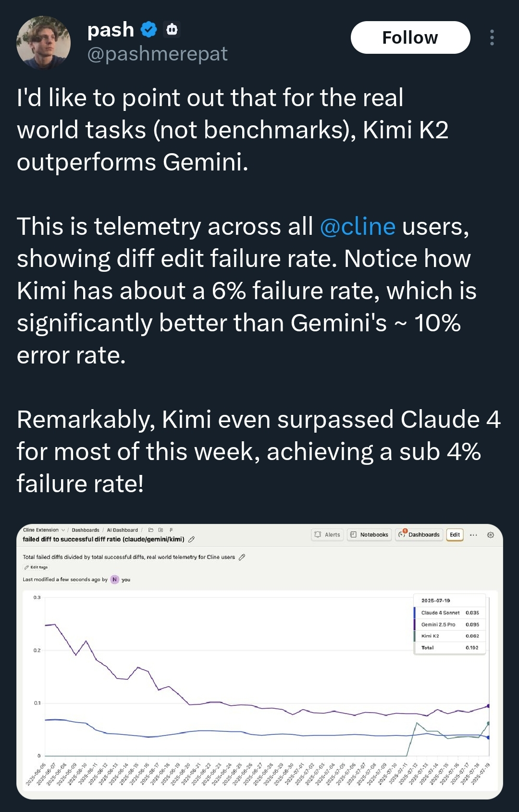Expand the Cline Extension breadcrumb dropdown
This screenshot has height=812, width=519.
coord(63,530)
